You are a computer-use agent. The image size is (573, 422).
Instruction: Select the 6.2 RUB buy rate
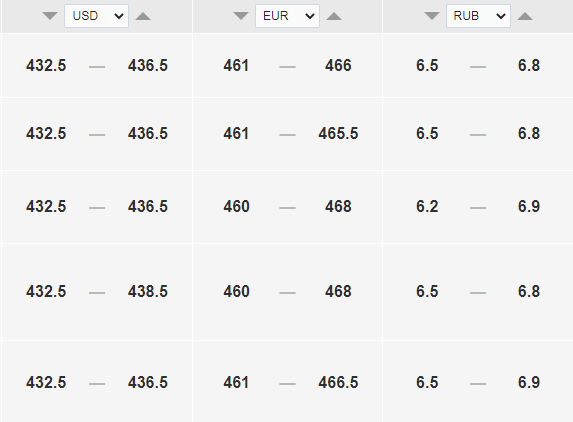coord(427,206)
